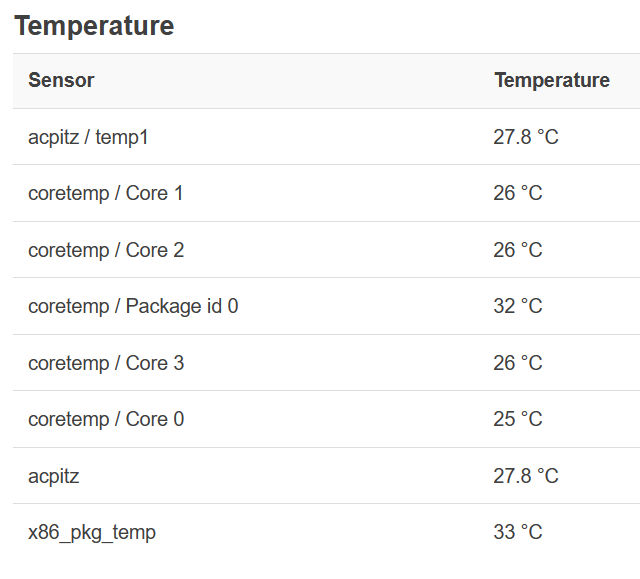Click the 27.8 °C value in acpitz row
Viewport: 640px width, 579px height.
525,476
